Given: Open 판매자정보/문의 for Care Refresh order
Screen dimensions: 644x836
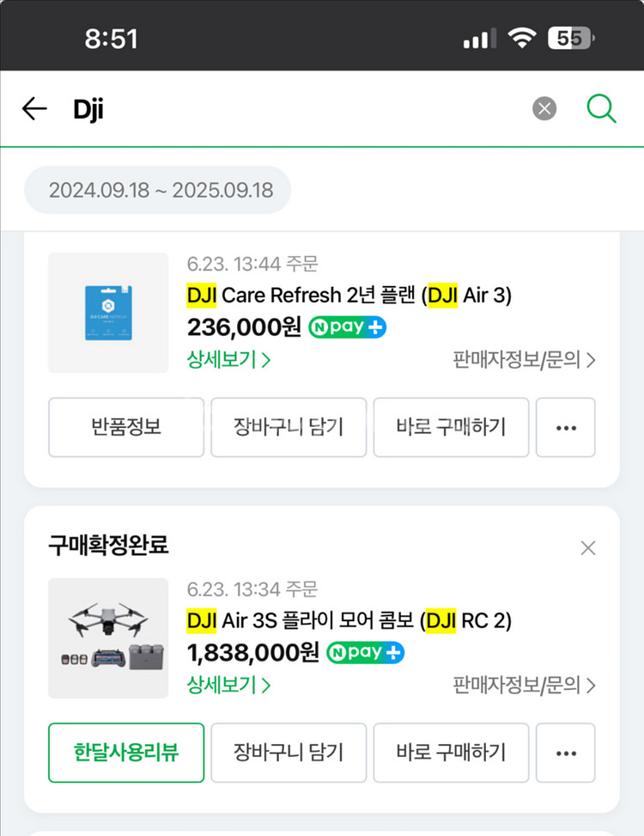Looking at the screenshot, I should click(524, 360).
